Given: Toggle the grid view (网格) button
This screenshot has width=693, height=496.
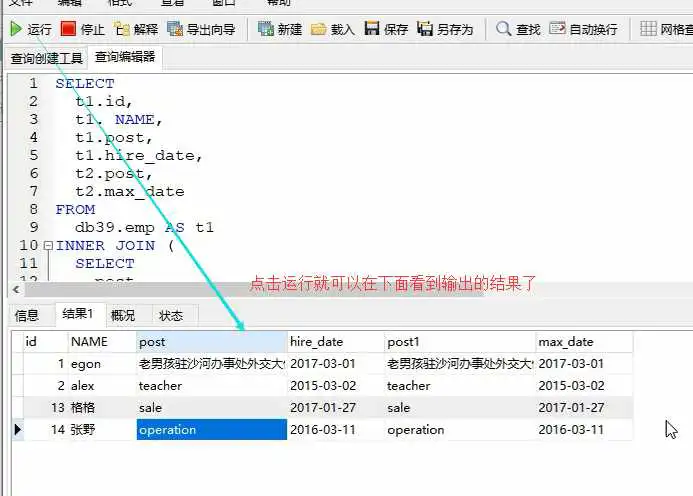Looking at the screenshot, I should tap(649, 29).
